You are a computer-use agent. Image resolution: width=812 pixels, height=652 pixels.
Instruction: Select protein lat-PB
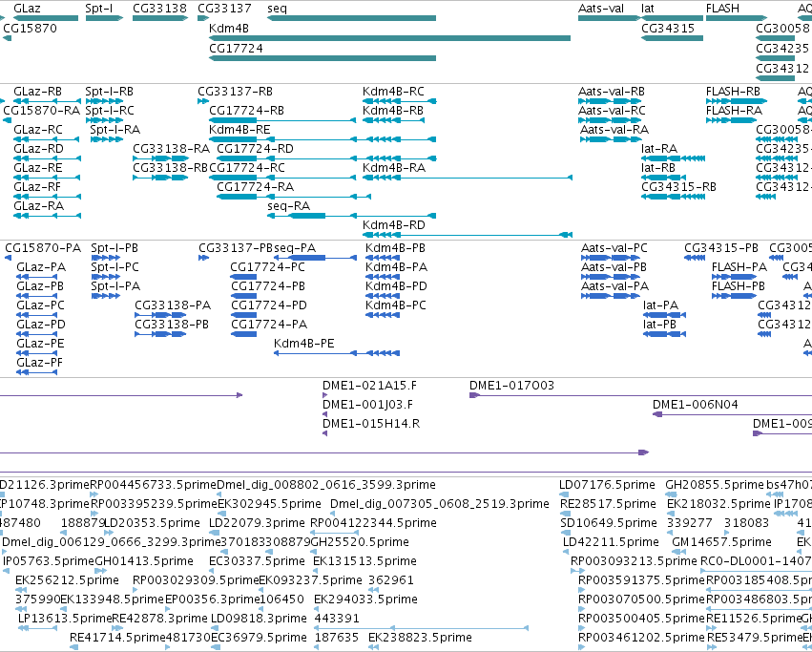click(x=664, y=334)
